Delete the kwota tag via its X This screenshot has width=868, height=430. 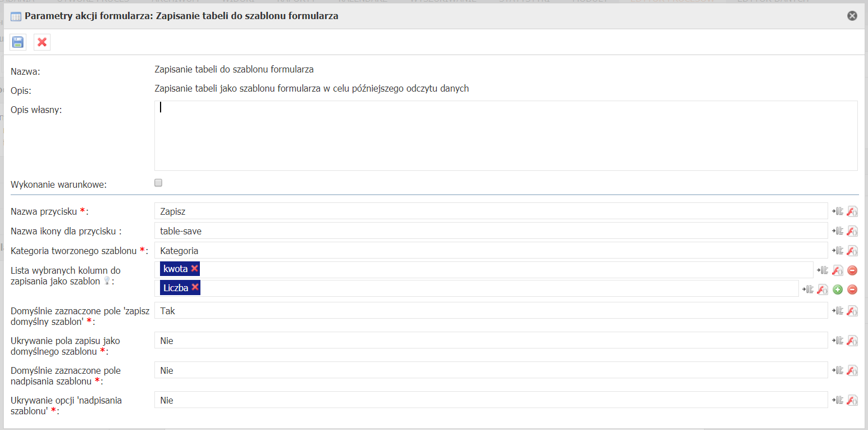[x=194, y=269]
